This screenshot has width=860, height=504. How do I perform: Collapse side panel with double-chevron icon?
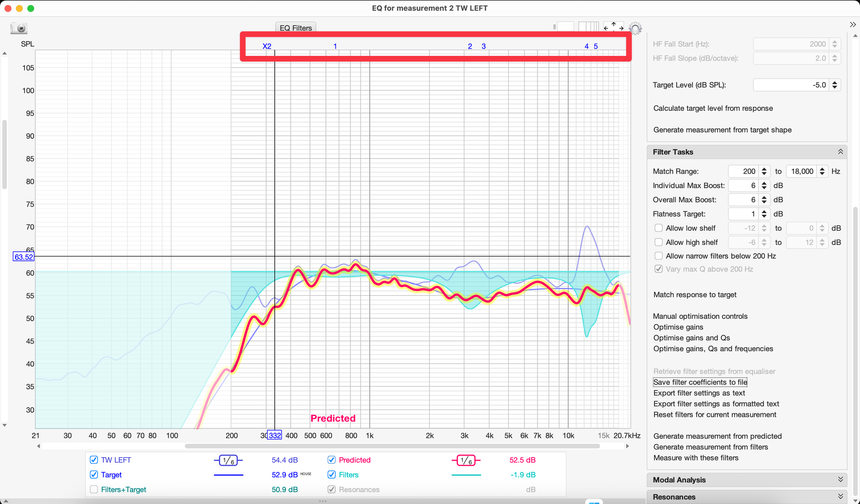tap(853, 24)
